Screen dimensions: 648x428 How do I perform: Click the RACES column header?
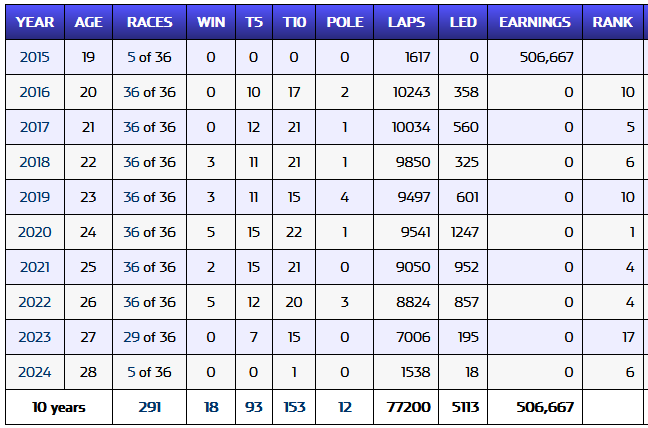pyautogui.click(x=149, y=21)
